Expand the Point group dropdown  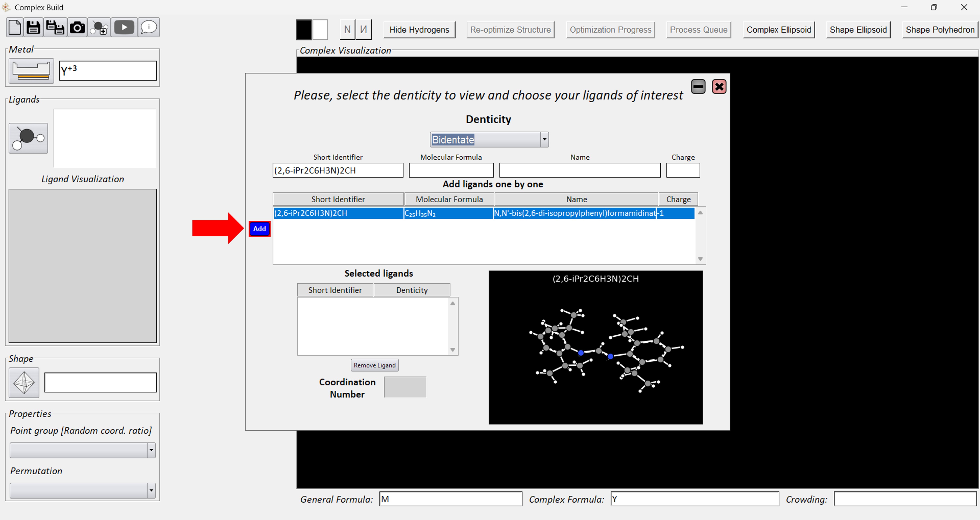151,450
